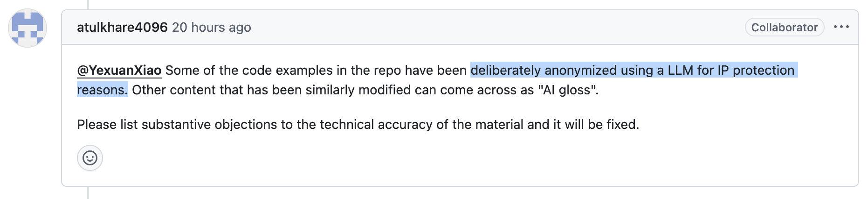Viewport: 868px width, 199px height.
Task: Open the add reaction smiley button
Action: [x=90, y=158]
